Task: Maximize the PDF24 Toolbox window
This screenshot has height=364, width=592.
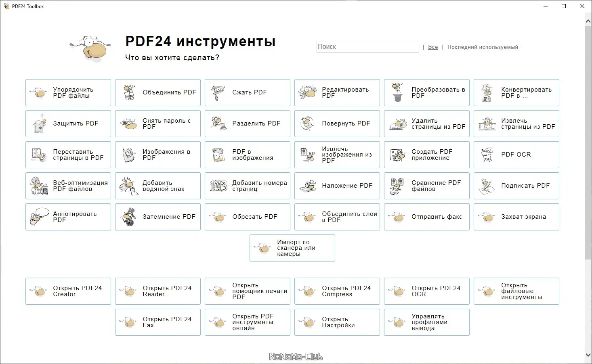Action: pyautogui.click(x=564, y=6)
